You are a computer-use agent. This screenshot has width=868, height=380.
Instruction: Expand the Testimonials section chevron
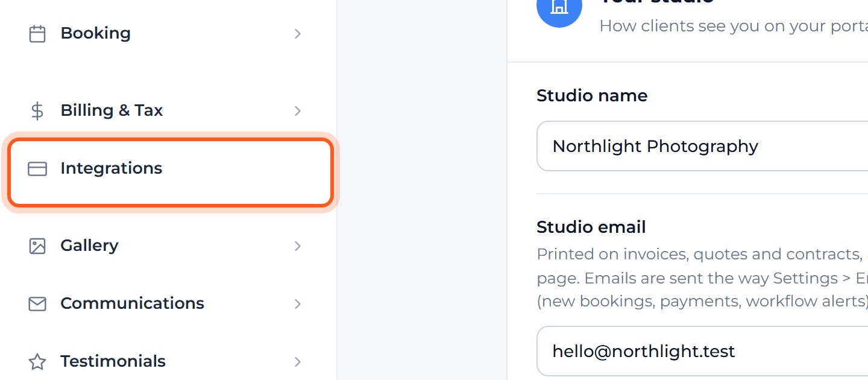point(297,362)
